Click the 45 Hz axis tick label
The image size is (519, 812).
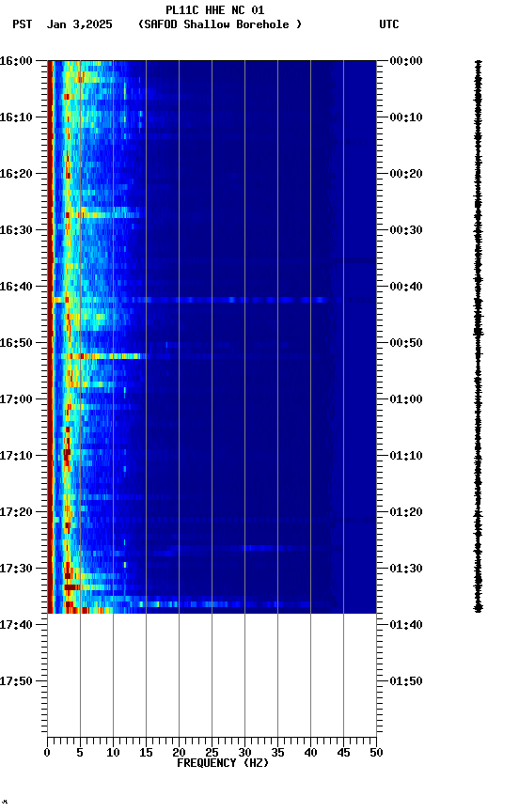click(343, 753)
